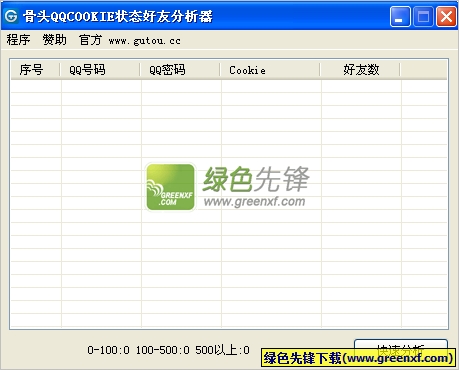The height and width of the screenshot is (370, 459).
Task: Close the 骨头QQCOOKIE analyzer window
Action: click(446, 16)
